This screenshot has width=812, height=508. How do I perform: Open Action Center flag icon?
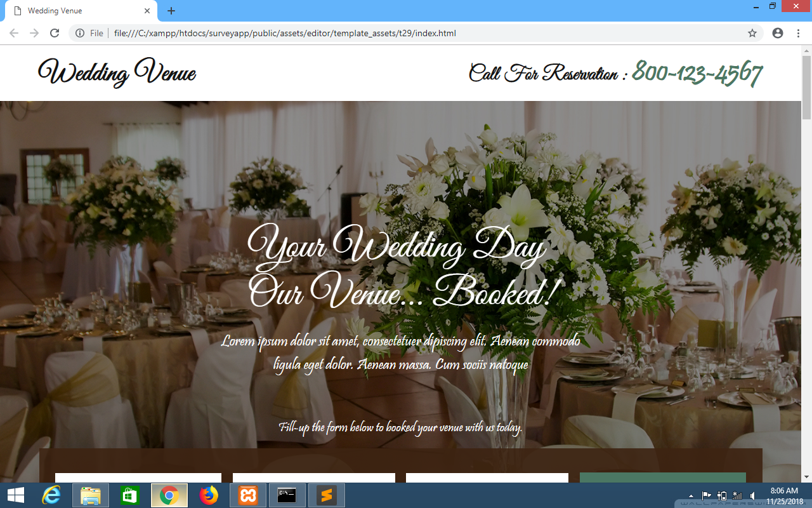click(x=706, y=496)
